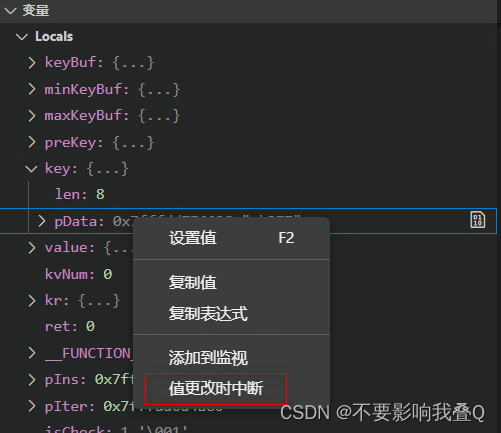Choose 复制值 in the context menu

click(x=231, y=282)
